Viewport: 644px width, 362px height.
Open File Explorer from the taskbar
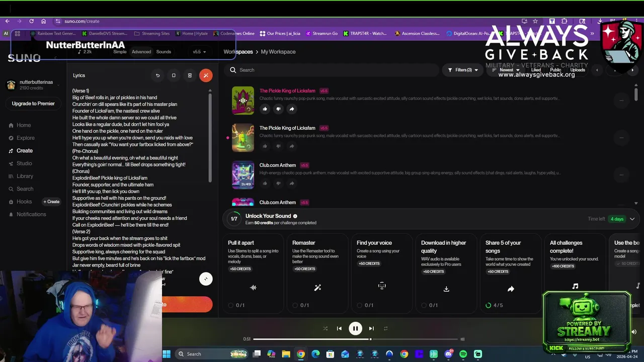286,354
